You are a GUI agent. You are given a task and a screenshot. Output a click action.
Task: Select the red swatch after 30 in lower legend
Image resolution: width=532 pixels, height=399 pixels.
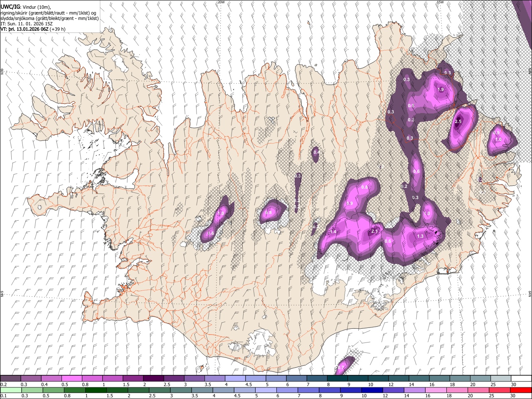pyautogui.click(x=521, y=390)
